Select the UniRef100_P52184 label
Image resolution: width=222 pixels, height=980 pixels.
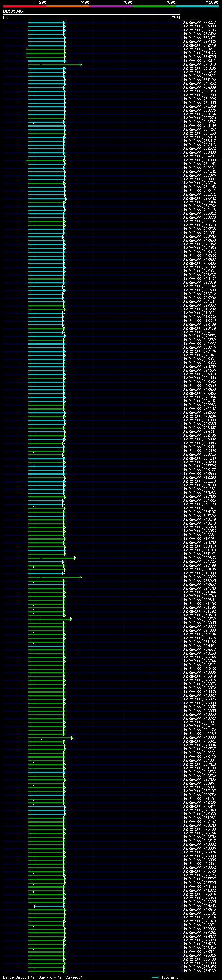[199, 634]
